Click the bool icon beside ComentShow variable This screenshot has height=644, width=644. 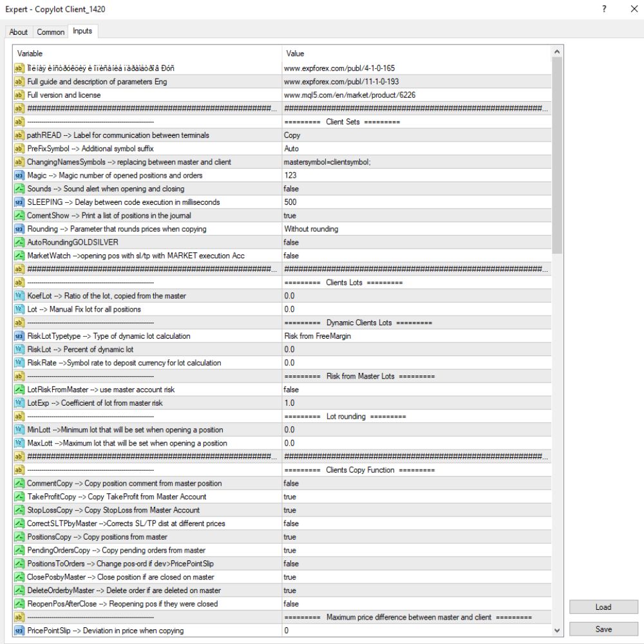(19, 216)
